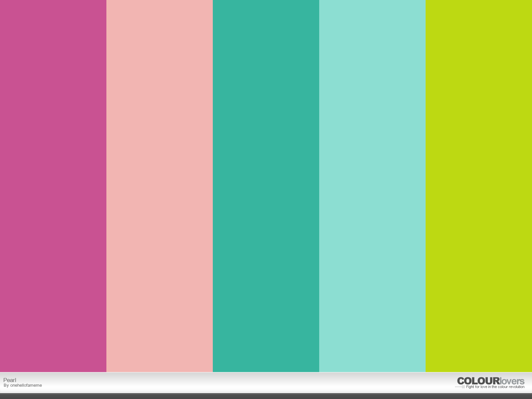The width and height of the screenshot is (532, 399).
Task: Select the dark teal green stripe
Action: point(266,186)
